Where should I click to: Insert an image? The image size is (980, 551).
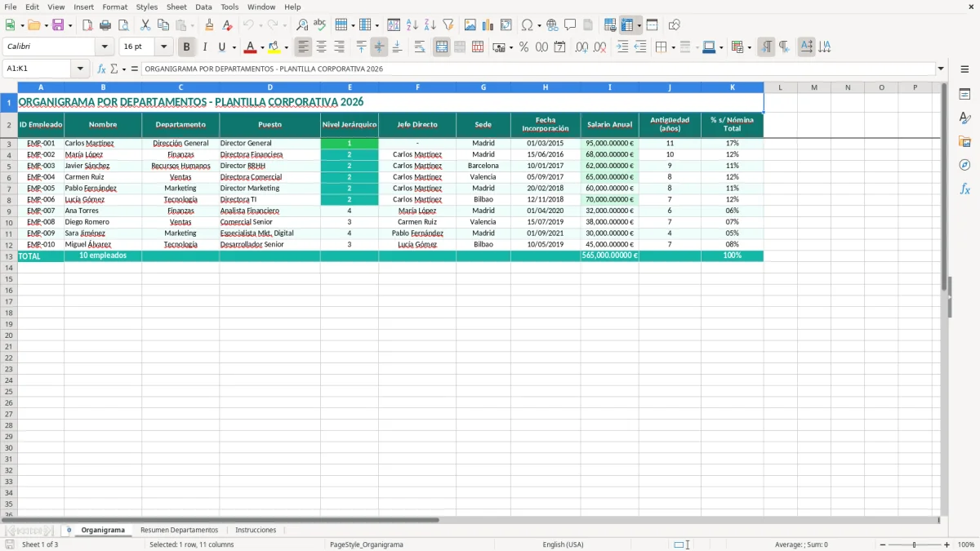click(470, 25)
